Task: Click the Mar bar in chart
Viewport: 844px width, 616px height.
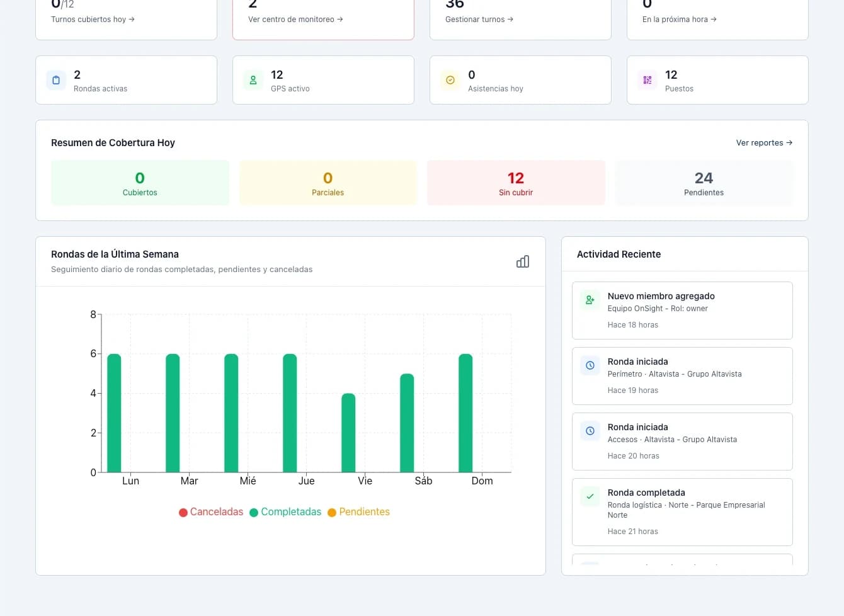Action: point(173,413)
